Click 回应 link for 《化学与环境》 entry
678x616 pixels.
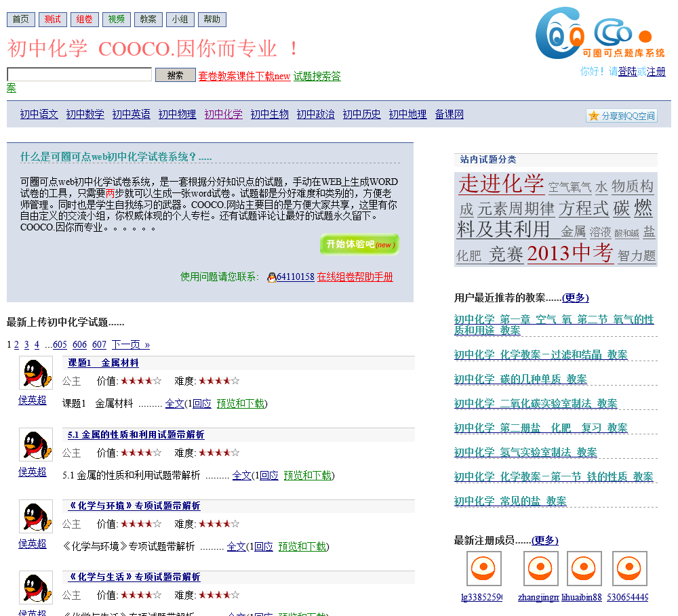click(264, 546)
